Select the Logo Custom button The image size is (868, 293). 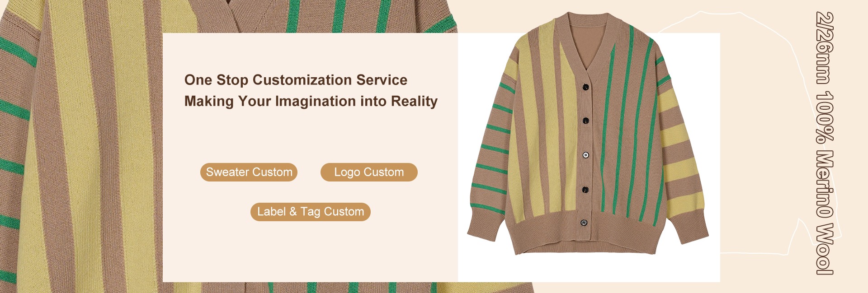click(x=369, y=172)
